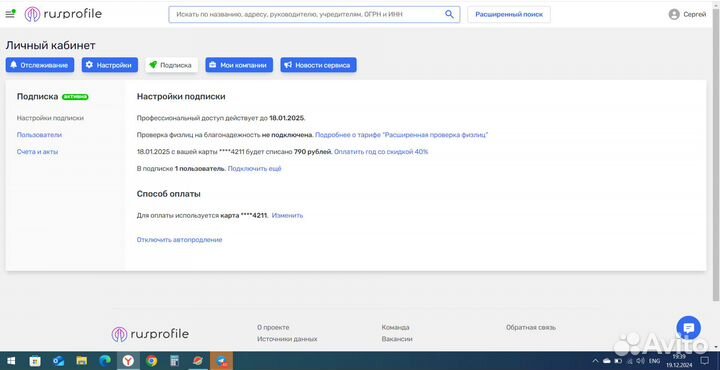The width and height of the screenshot is (720, 370).
Task: Open the hamburger menu icon
Action: pos(10,14)
